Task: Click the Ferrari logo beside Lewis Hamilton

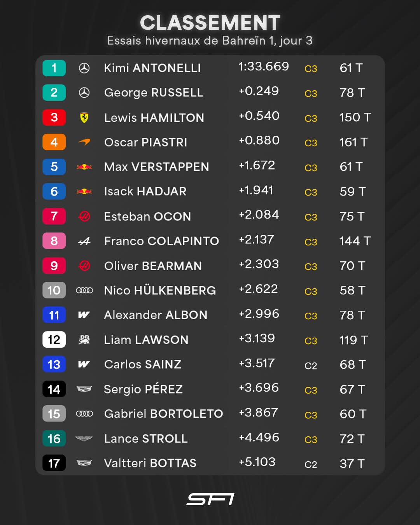Action: (84, 117)
